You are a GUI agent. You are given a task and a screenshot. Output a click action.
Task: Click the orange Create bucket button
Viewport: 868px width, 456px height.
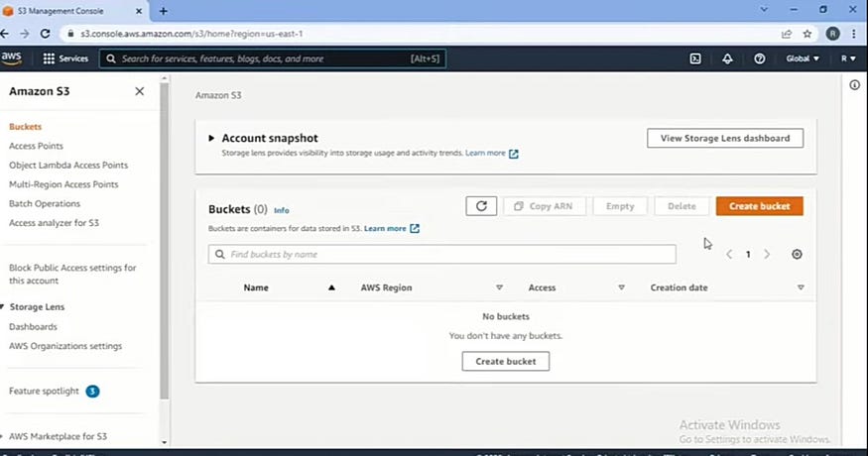pos(759,206)
